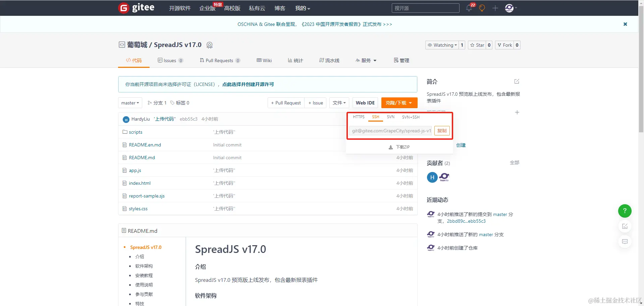Switch to the 管理 tab

coord(401,60)
